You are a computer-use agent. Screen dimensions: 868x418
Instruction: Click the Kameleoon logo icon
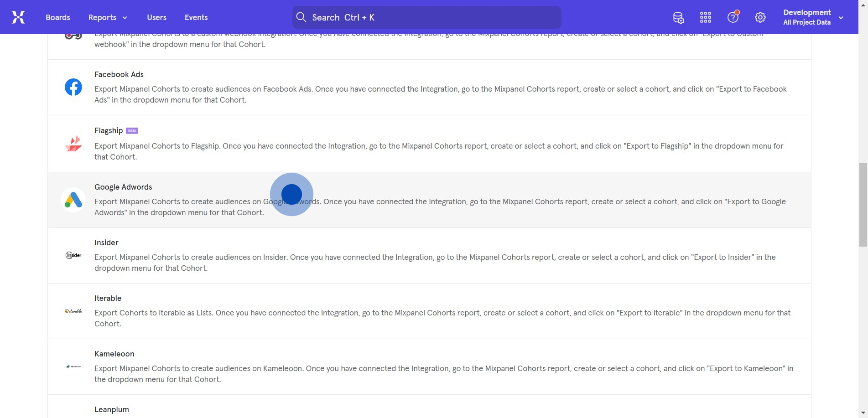pos(73,366)
